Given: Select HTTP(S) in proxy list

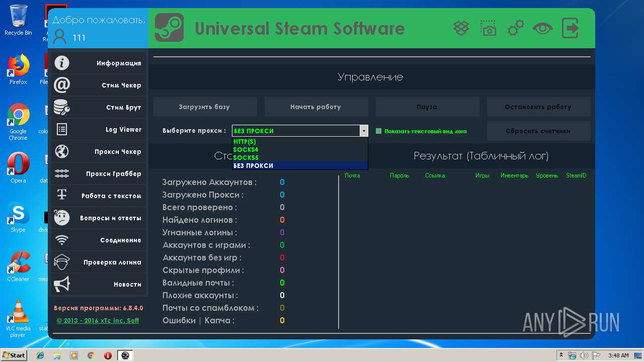Looking at the screenshot, I should tap(300, 141).
